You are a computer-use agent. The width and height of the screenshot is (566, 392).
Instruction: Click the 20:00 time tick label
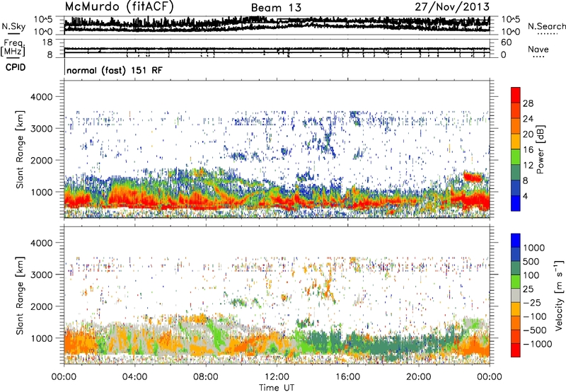coord(418,377)
